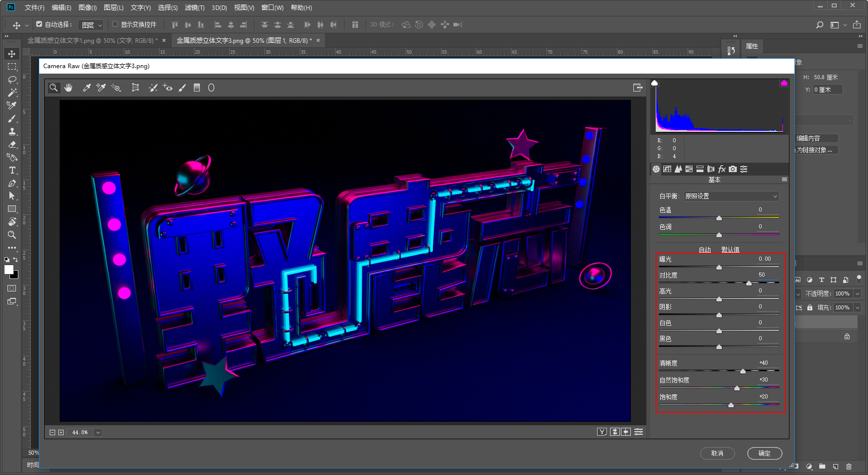Select the Radial Filter tool
This screenshot has width=868, height=475.
(x=211, y=88)
